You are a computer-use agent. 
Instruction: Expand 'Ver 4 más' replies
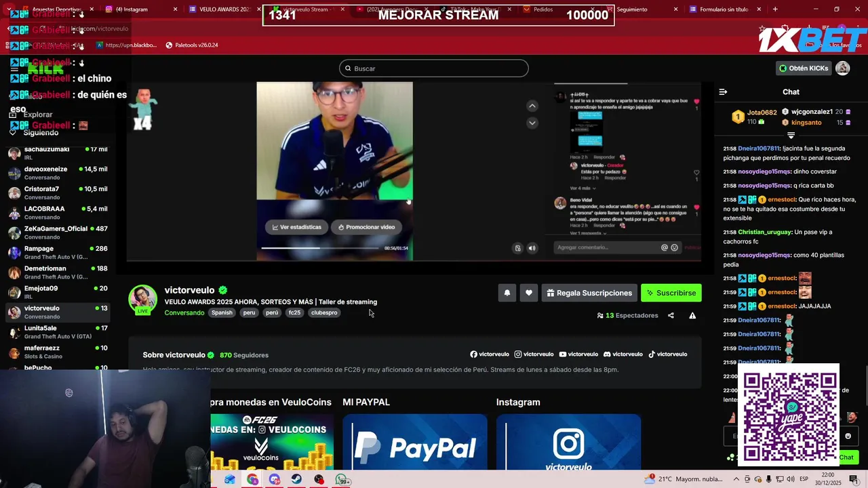click(582, 188)
